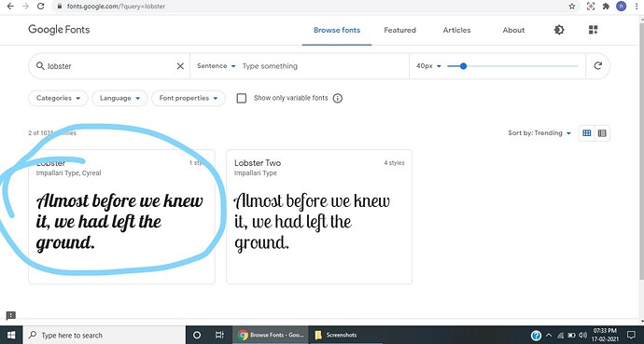This screenshot has width=644, height=344.
Task: Expand the Categories filter
Action: tap(58, 99)
